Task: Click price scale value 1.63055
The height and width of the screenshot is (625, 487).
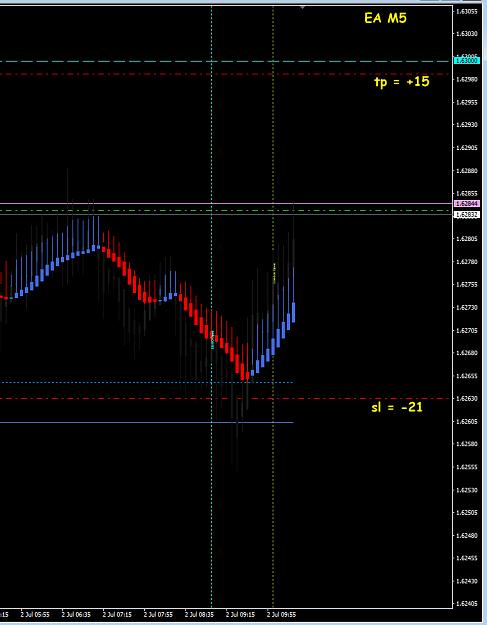Action: click(467, 11)
